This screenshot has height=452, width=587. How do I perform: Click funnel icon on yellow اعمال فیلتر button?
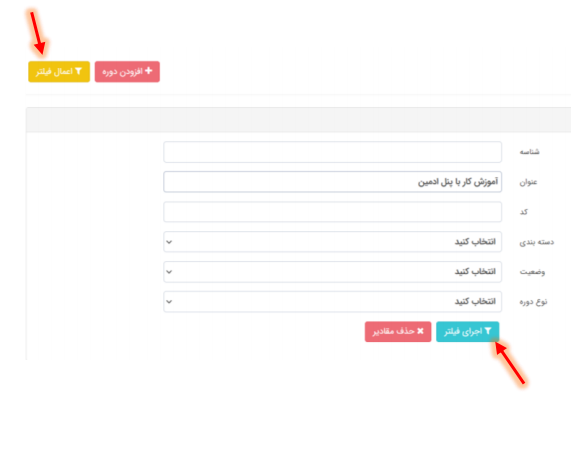click(x=78, y=71)
